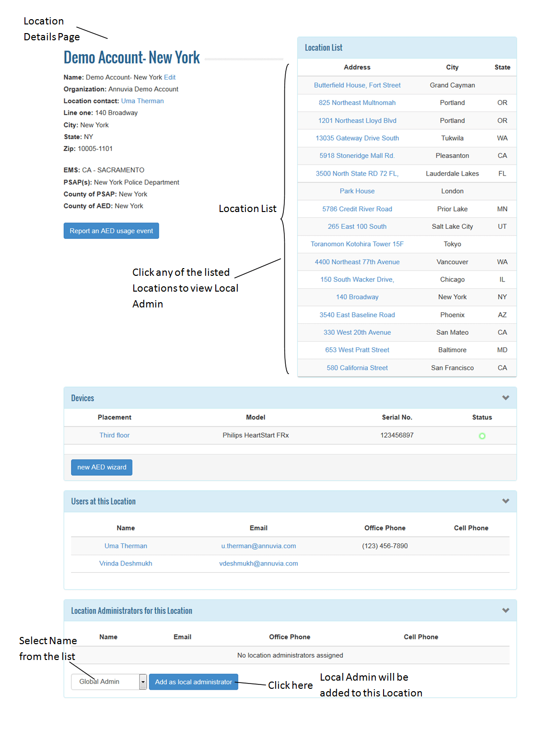Collapse the Location Administrators panel chevron
560x754 pixels.
point(505,610)
